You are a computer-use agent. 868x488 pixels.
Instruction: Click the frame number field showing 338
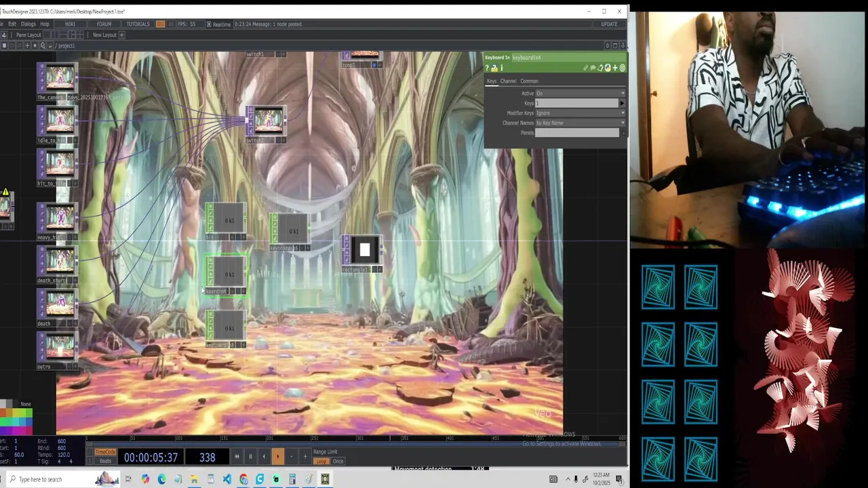coord(207,457)
